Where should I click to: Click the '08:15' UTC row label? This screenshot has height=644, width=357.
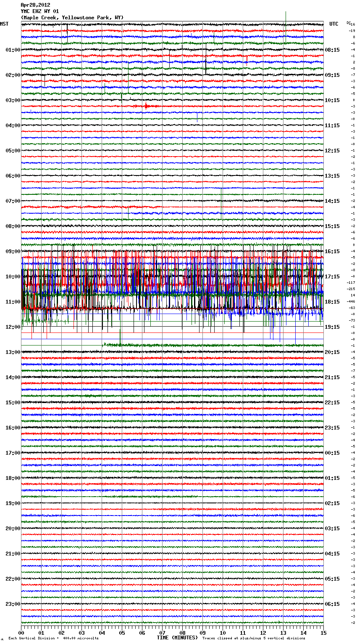(x=332, y=50)
